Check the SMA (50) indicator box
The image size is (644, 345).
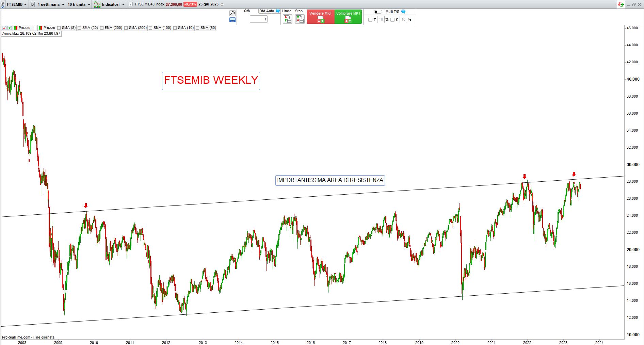(197, 28)
